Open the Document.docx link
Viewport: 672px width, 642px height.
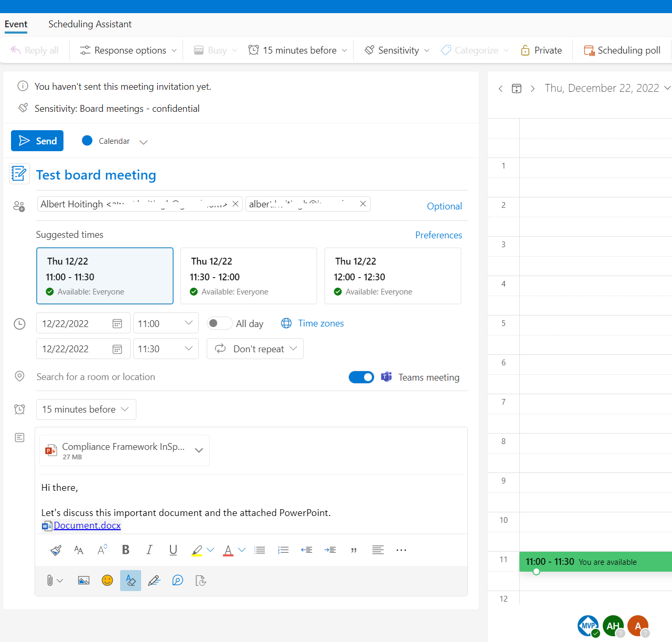point(87,525)
